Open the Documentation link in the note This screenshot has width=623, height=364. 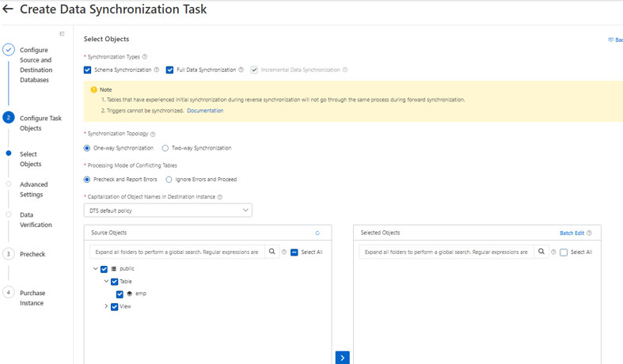[205, 111]
